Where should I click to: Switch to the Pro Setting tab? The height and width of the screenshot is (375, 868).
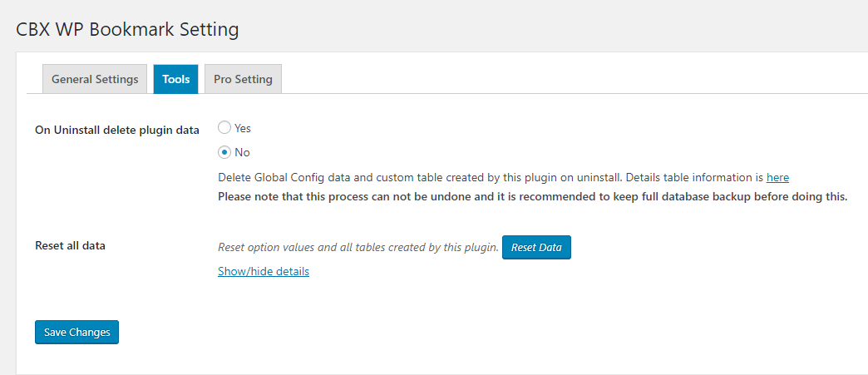coord(243,79)
